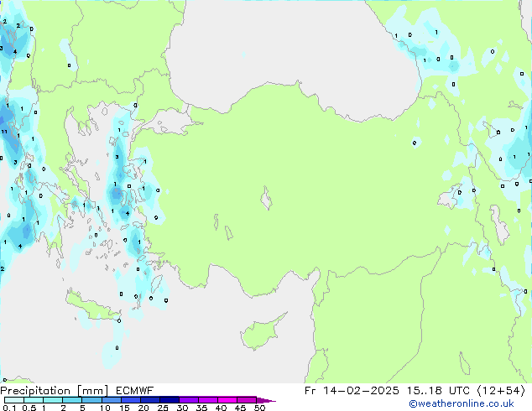Click the date 'Fr 14-02-2025'
This screenshot has height=411, width=532.
point(352,391)
